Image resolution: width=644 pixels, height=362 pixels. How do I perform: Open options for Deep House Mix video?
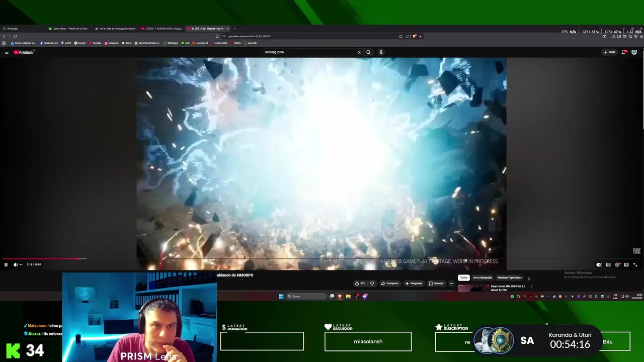(x=532, y=287)
